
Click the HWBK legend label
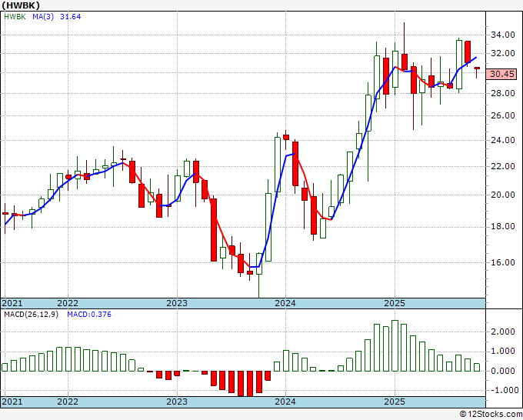coord(15,17)
